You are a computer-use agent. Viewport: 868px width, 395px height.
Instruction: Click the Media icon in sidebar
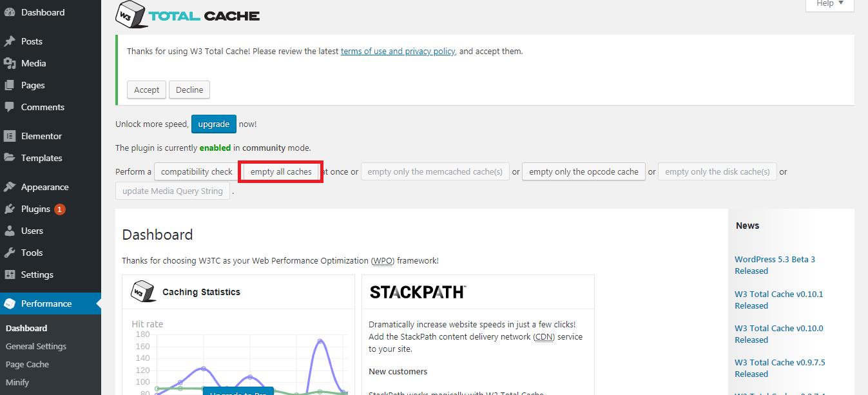tap(10, 63)
